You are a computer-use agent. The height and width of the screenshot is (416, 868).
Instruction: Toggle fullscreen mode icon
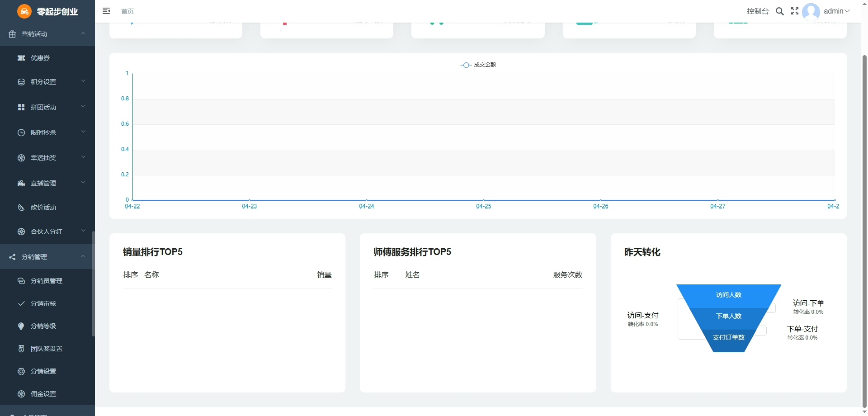pyautogui.click(x=795, y=11)
